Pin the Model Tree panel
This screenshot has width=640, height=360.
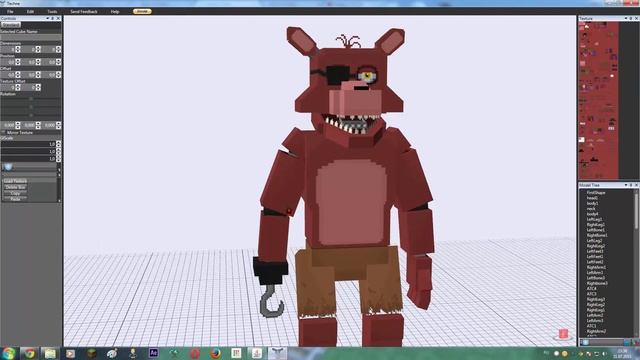[x=631, y=185]
